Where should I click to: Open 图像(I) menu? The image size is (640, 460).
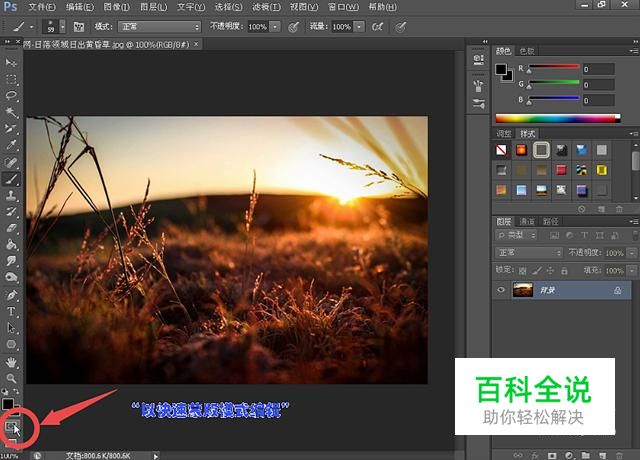pyautogui.click(x=116, y=7)
